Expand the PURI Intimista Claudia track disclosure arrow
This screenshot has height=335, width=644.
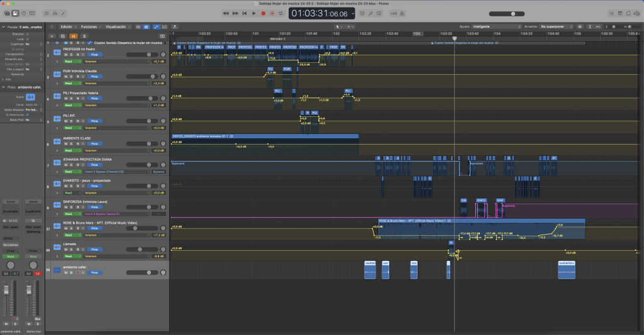click(x=57, y=84)
